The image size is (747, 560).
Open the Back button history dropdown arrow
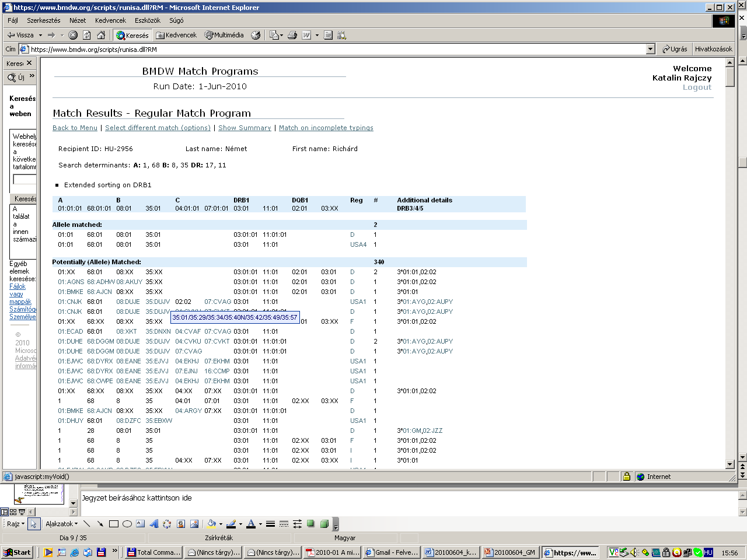tap(40, 35)
